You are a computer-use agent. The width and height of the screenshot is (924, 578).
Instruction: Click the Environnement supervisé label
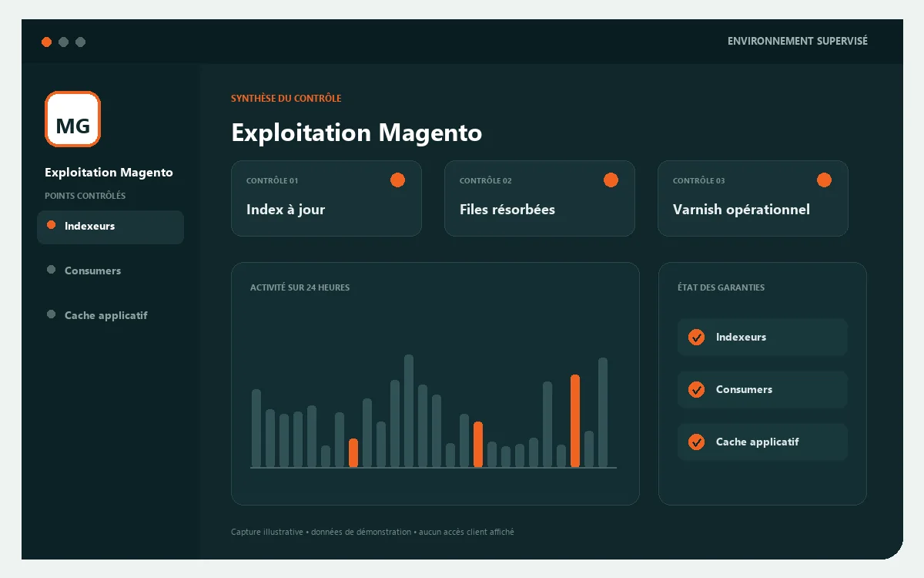[x=798, y=41]
